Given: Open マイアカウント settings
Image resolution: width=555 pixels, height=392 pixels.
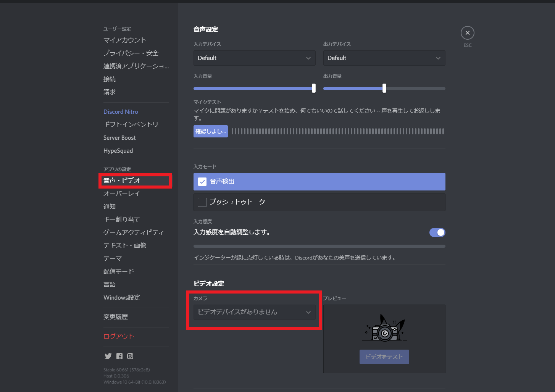Looking at the screenshot, I should click(x=125, y=40).
